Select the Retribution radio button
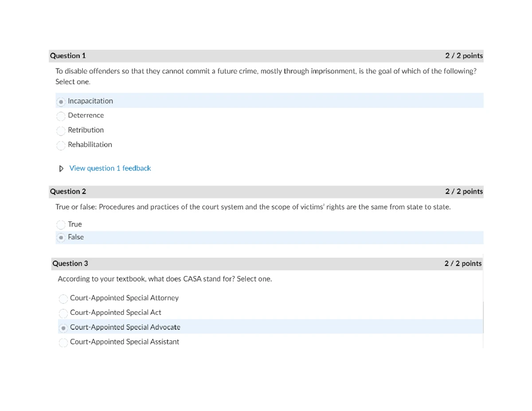 click(61, 131)
